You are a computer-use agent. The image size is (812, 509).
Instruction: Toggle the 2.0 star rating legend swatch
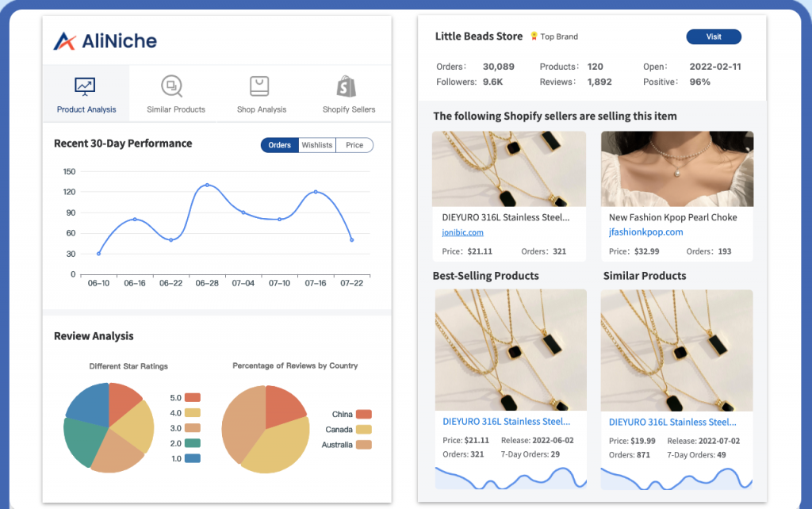click(x=193, y=443)
